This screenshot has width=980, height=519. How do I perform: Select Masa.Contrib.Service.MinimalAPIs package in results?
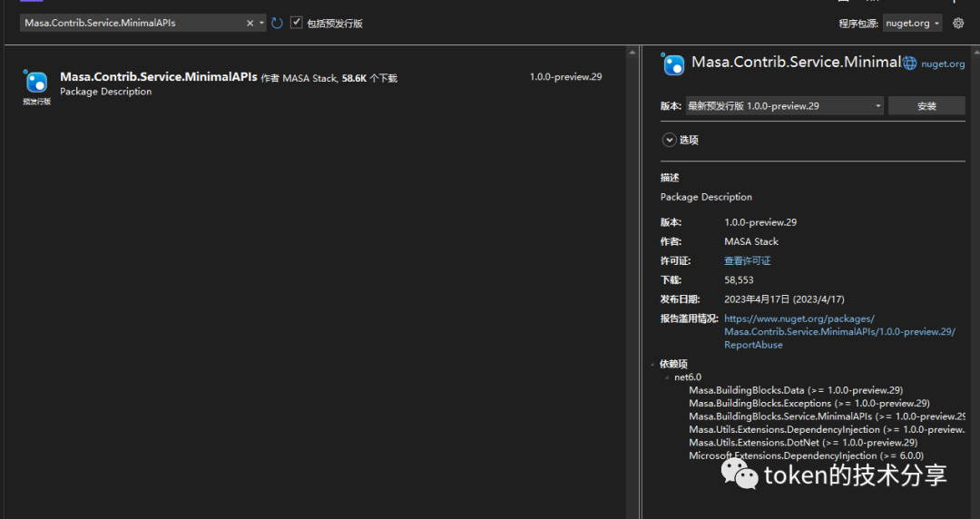coord(158,78)
